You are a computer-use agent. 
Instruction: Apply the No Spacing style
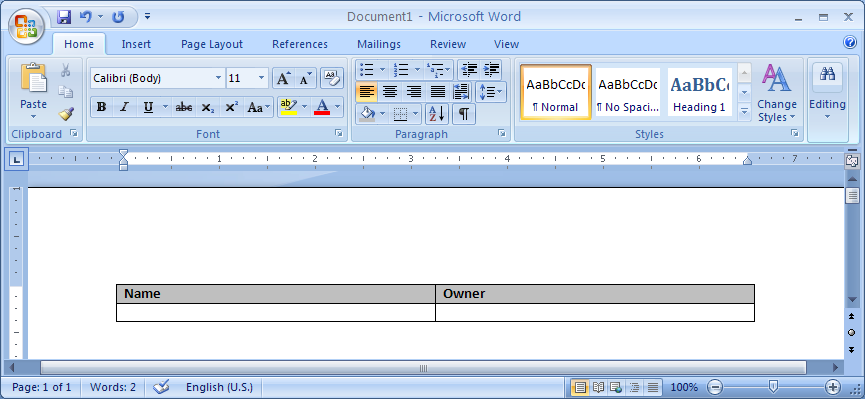pyautogui.click(x=628, y=92)
